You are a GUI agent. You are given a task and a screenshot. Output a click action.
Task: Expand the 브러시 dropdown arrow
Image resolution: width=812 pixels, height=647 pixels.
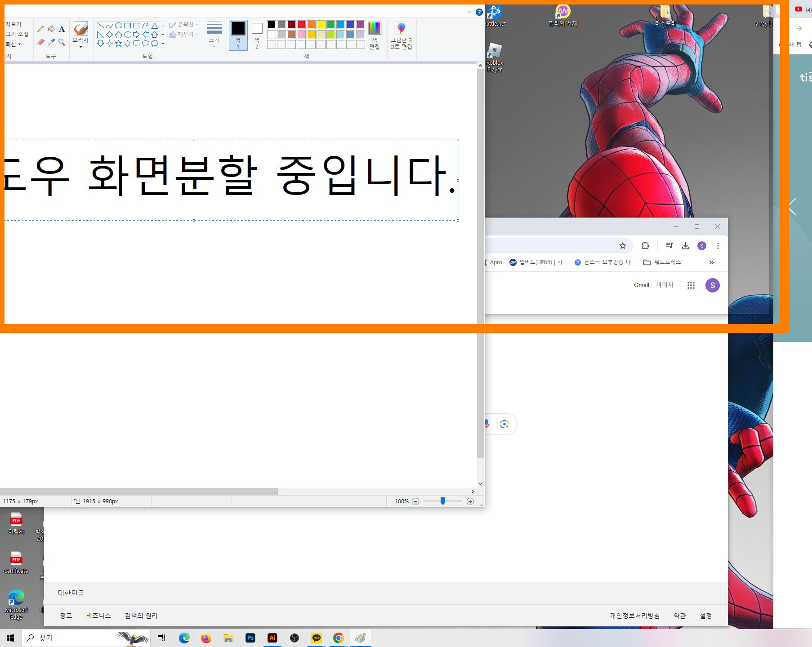click(80, 47)
